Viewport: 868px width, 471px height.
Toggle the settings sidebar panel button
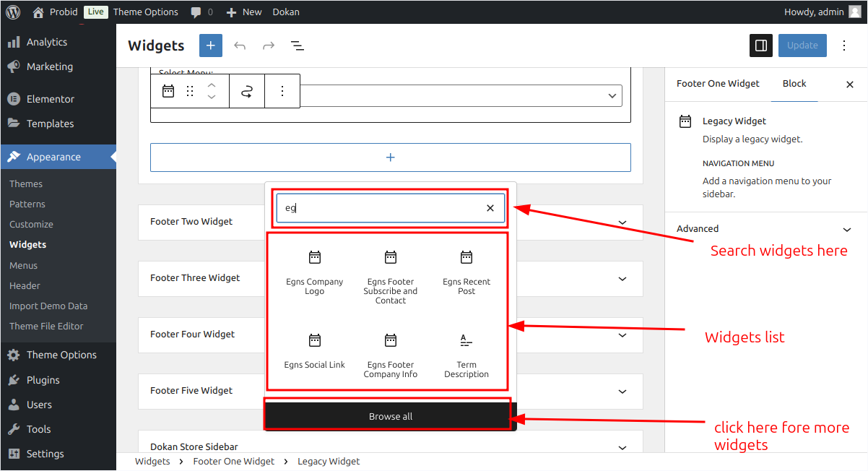[x=761, y=46]
